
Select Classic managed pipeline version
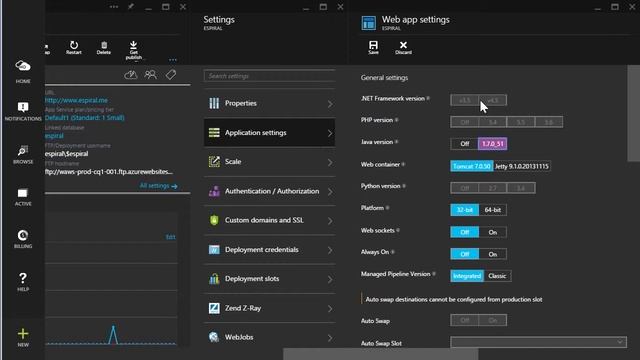point(497,276)
